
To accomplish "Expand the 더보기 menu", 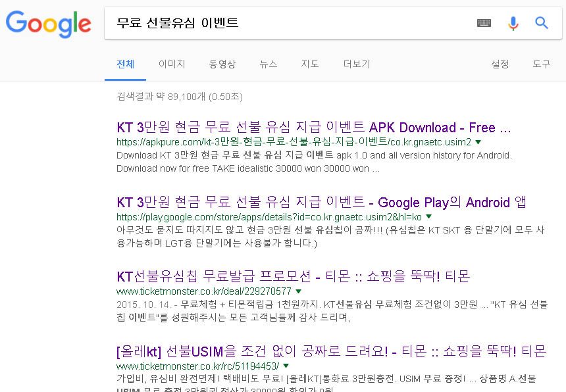I will click(357, 64).
